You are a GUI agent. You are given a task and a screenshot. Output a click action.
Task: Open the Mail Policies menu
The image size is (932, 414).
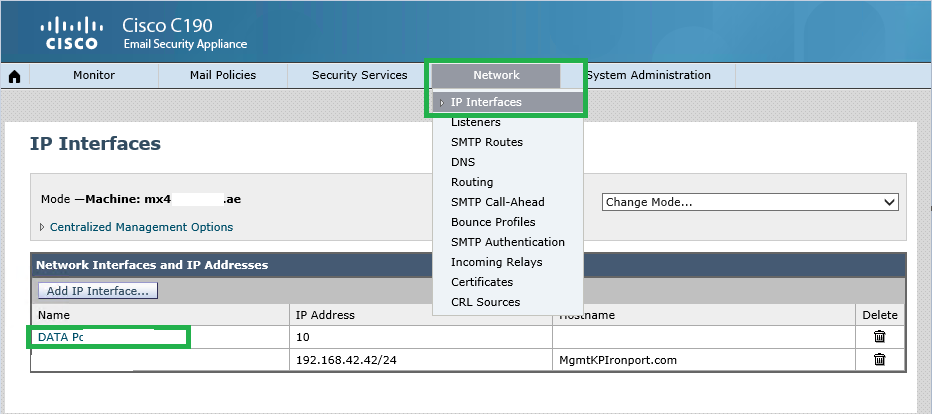[x=223, y=75]
